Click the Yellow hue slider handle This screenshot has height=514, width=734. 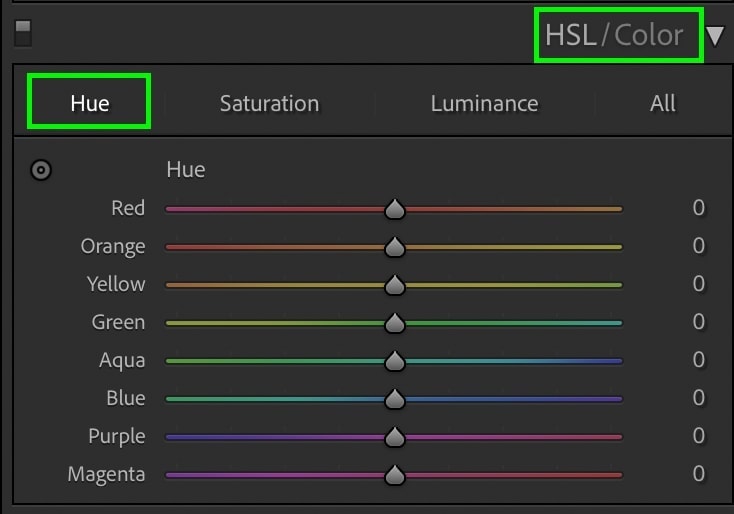pyautogui.click(x=395, y=285)
